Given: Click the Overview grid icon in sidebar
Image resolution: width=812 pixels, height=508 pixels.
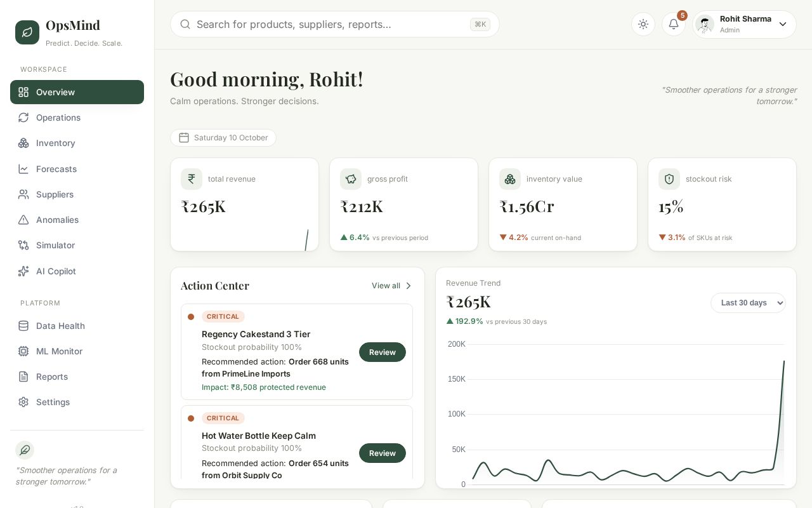Looking at the screenshot, I should pos(23,92).
